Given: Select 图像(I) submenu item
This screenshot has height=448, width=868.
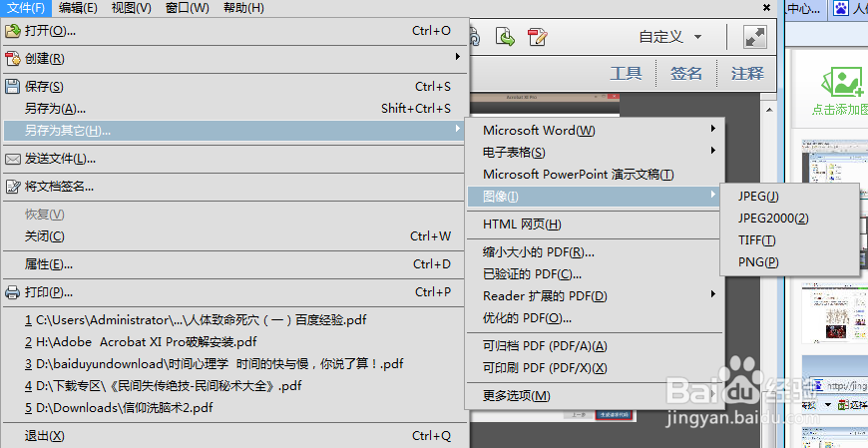Looking at the screenshot, I should (595, 197).
